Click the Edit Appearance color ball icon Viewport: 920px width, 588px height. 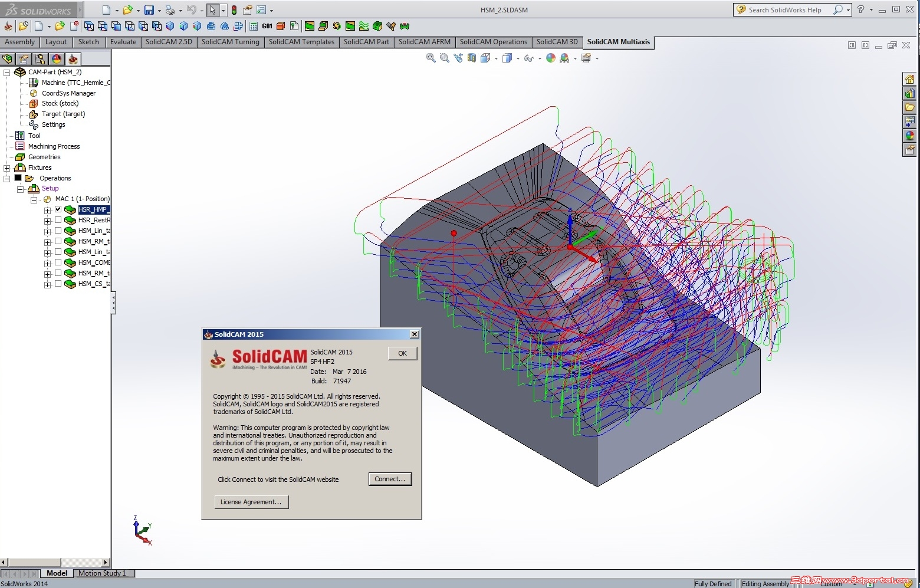[x=551, y=58]
